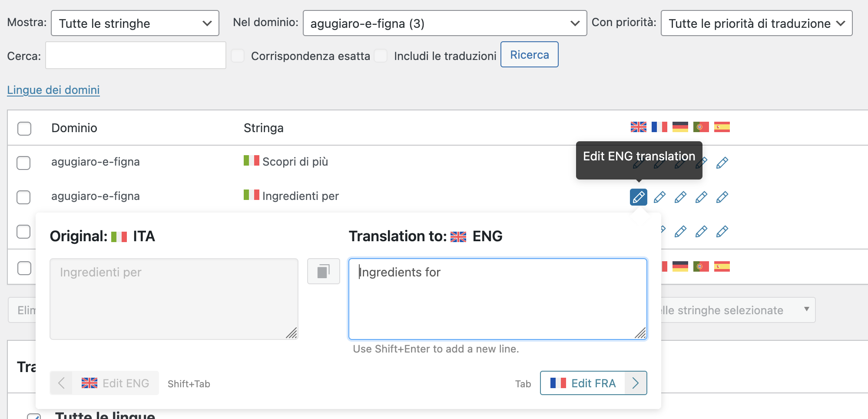Edit Spanish translation pencil for Ingredienti per

(x=722, y=197)
